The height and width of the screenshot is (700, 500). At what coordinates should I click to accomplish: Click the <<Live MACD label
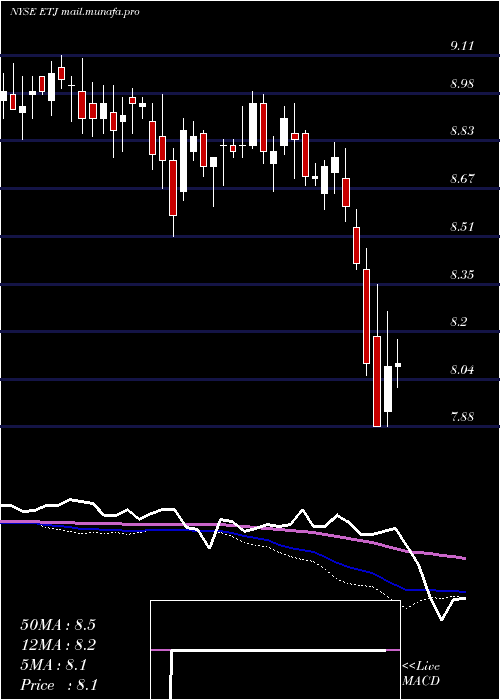click(421, 674)
